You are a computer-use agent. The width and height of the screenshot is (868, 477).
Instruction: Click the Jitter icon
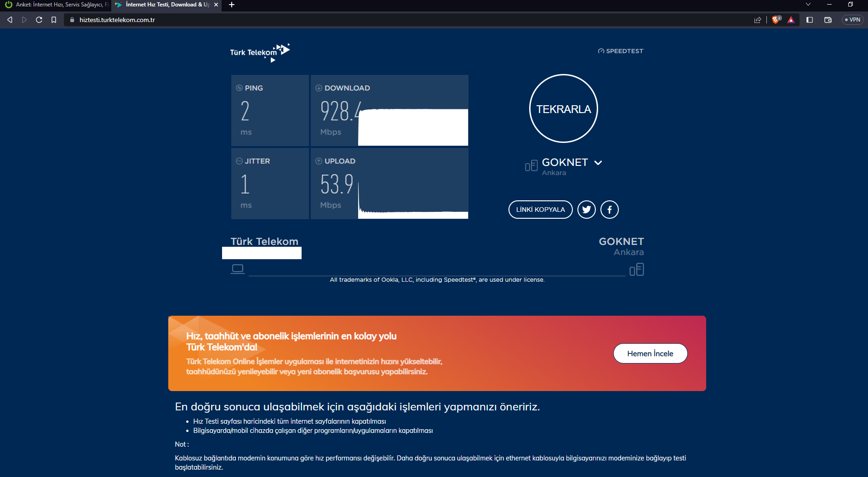pyautogui.click(x=239, y=161)
